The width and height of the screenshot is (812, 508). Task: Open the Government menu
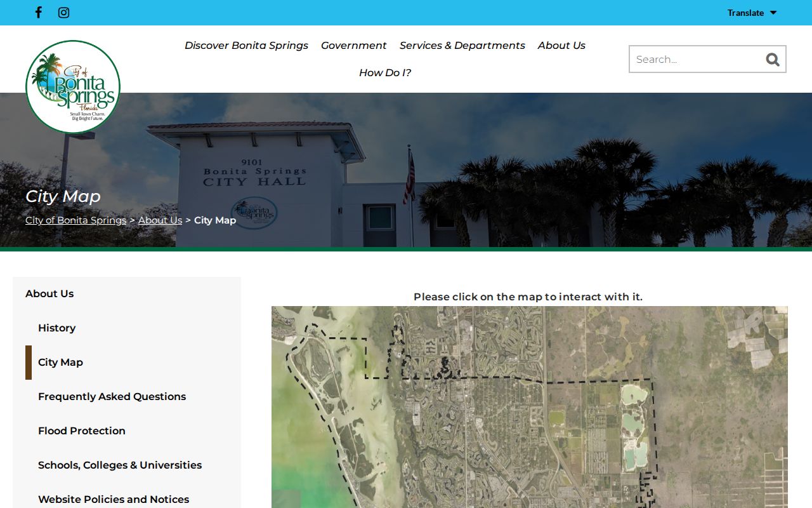click(353, 46)
